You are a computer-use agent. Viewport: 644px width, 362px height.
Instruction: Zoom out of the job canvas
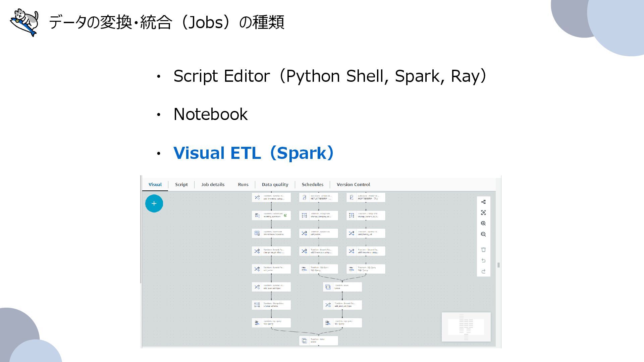483,234
